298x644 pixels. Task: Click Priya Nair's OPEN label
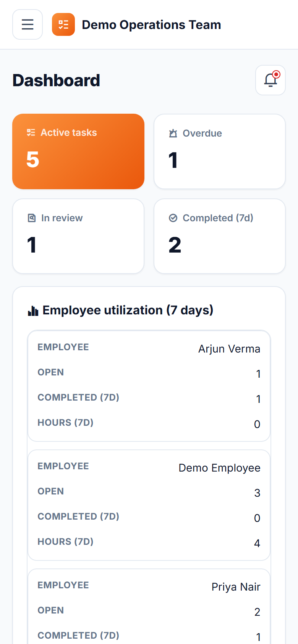click(x=50, y=610)
